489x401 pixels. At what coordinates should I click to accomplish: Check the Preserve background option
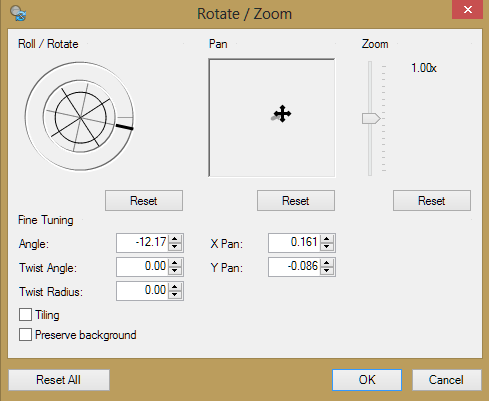(x=25, y=334)
